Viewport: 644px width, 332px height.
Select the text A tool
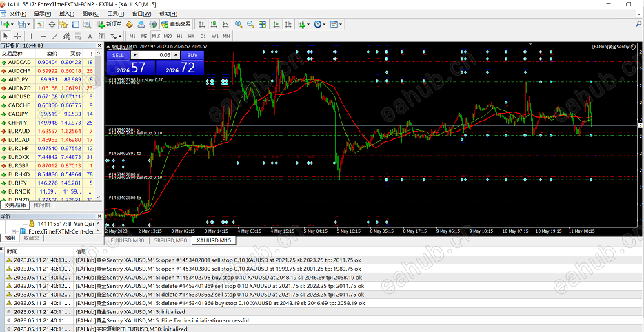click(90, 36)
